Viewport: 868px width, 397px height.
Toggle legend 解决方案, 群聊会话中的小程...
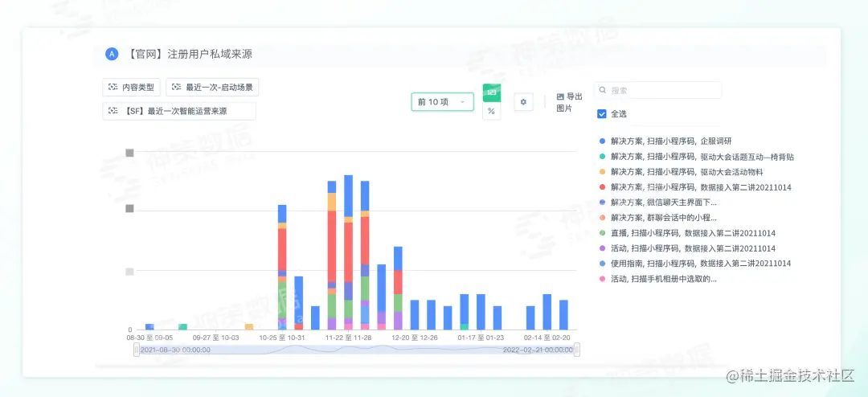pos(657,218)
